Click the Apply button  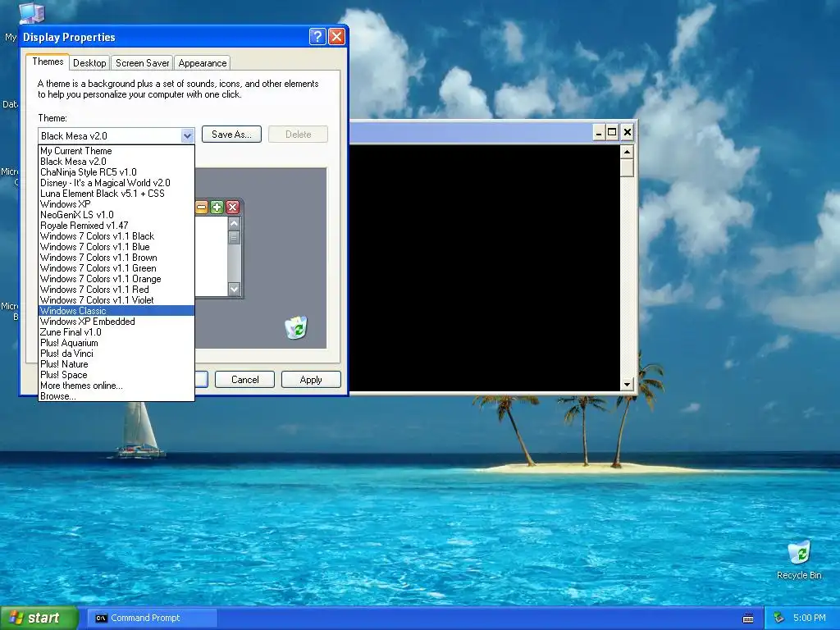click(x=311, y=379)
